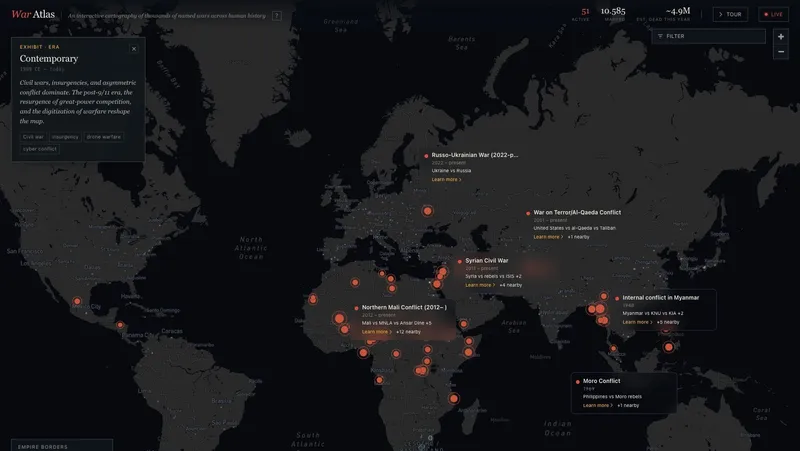
Task: Select the Northern Mali Conflict title
Action: click(x=404, y=307)
